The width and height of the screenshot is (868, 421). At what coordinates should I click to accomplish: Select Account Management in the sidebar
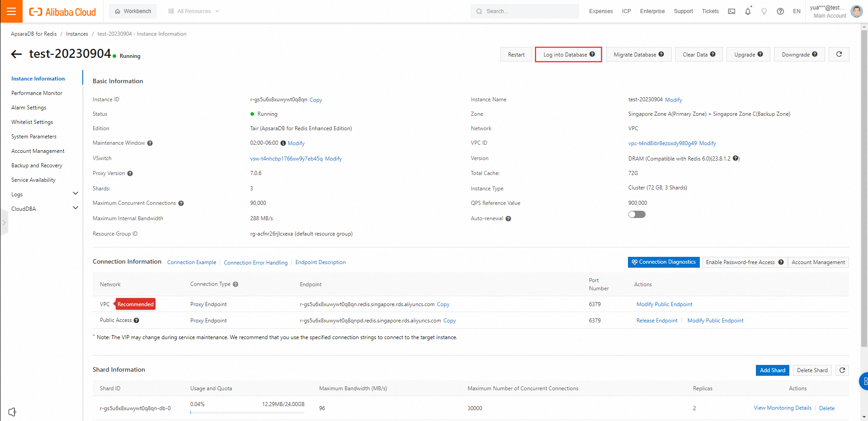(x=38, y=151)
